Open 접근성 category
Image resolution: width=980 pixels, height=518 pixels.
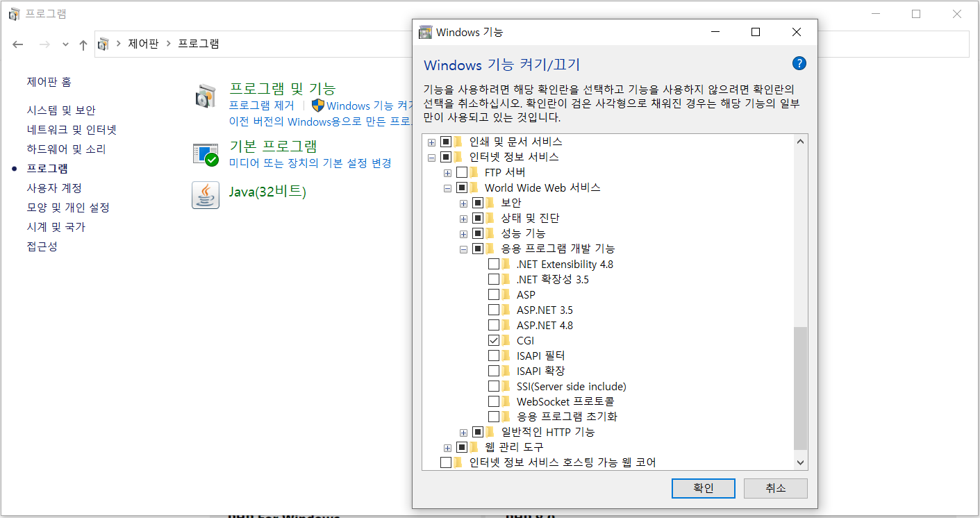42,247
